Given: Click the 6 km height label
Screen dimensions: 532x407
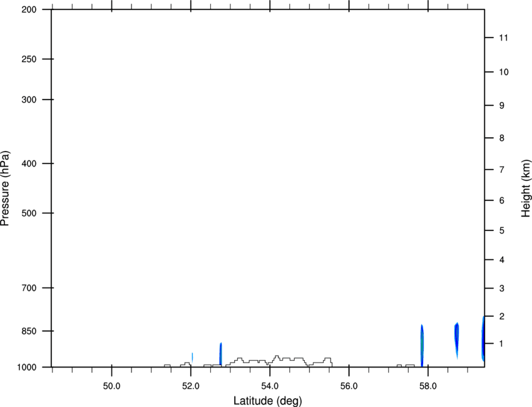Looking at the screenshot, I should pos(502,200).
